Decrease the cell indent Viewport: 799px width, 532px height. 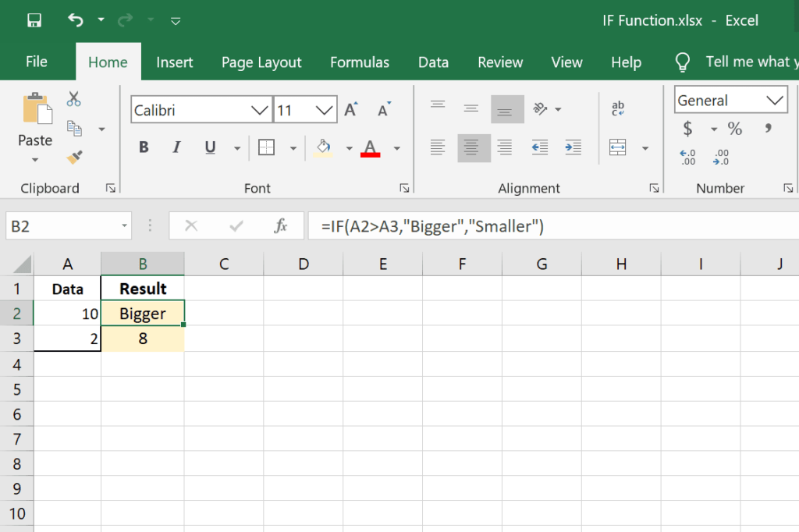point(540,147)
